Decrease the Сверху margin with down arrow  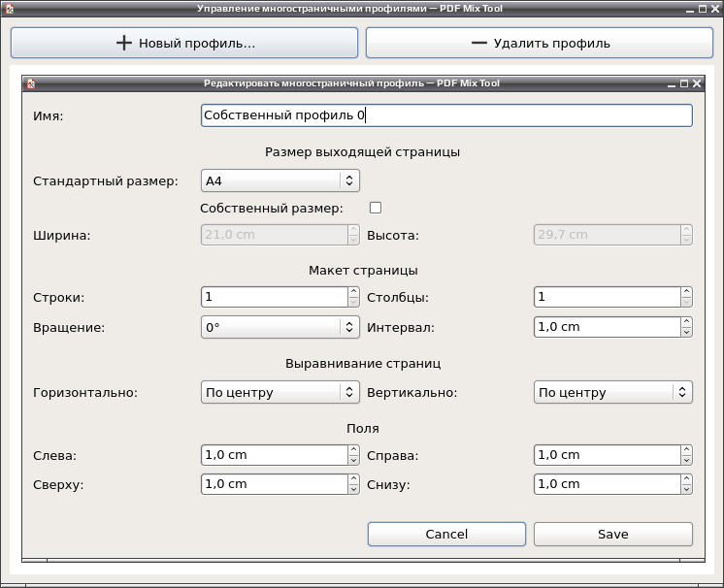[353, 489]
